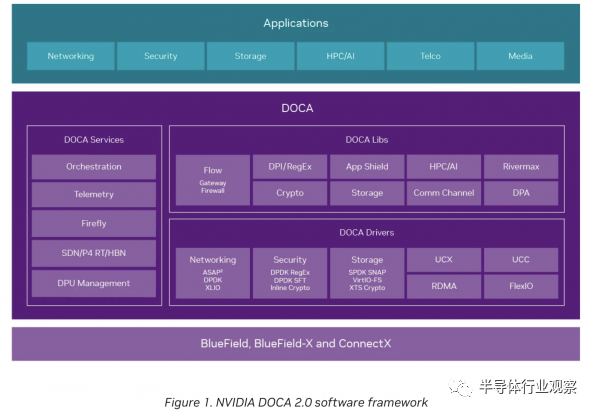
Task: Click the Storage box in DOCA Libs
Action: [x=367, y=193]
